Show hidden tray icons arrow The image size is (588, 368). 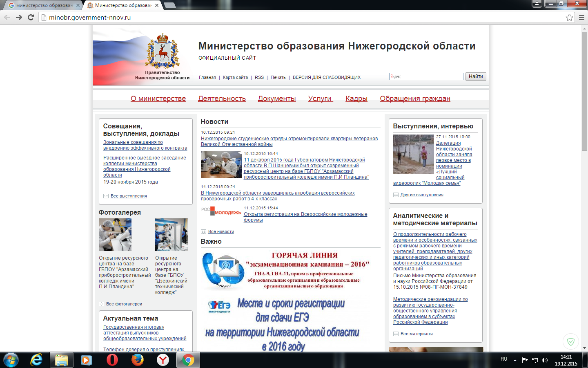tap(515, 360)
